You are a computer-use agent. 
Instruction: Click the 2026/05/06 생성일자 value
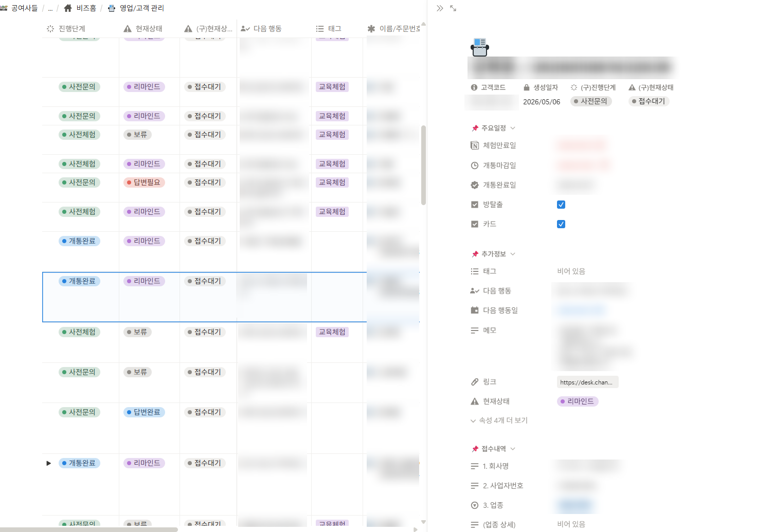pos(542,102)
